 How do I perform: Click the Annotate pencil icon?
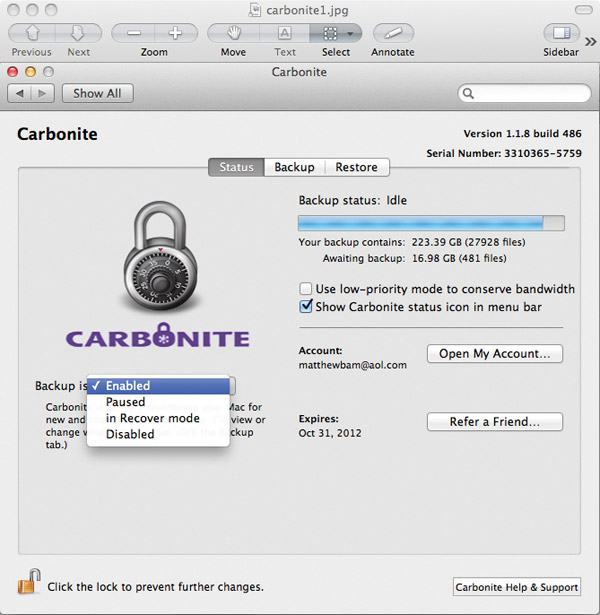pos(393,33)
